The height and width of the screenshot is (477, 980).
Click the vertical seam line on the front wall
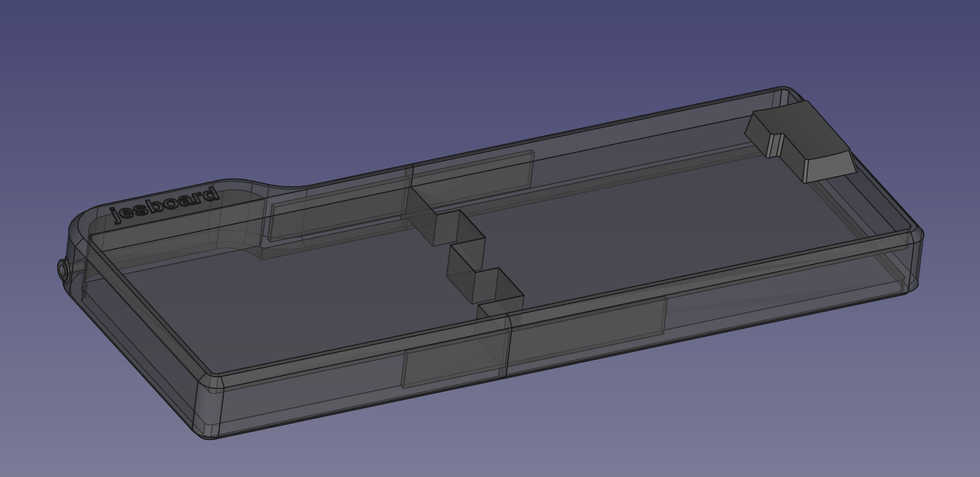pyautogui.click(x=508, y=347)
